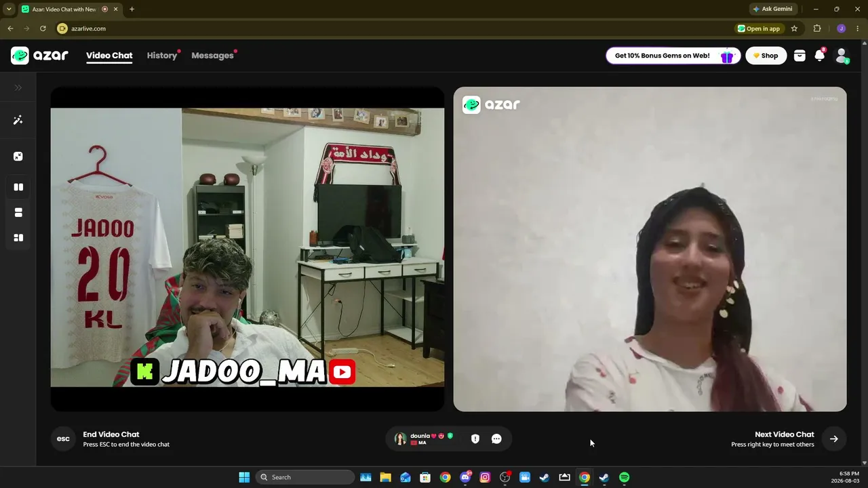Viewport: 868px width, 488px height.
Task: Open the Chrome three-dot menu
Action: (x=858, y=28)
